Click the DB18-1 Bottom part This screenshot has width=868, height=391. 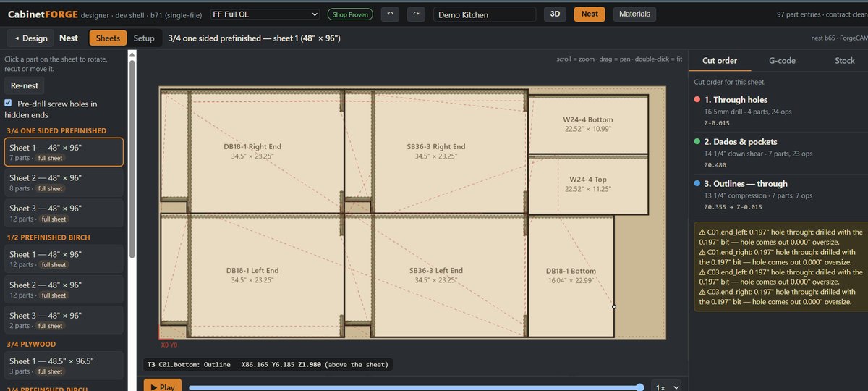coord(571,275)
